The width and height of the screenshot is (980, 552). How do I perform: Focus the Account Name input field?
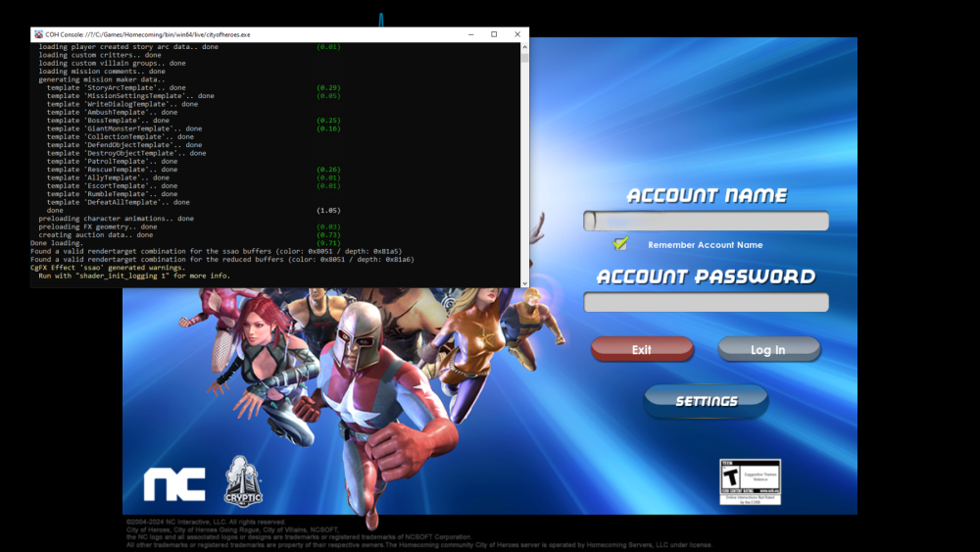coord(706,221)
